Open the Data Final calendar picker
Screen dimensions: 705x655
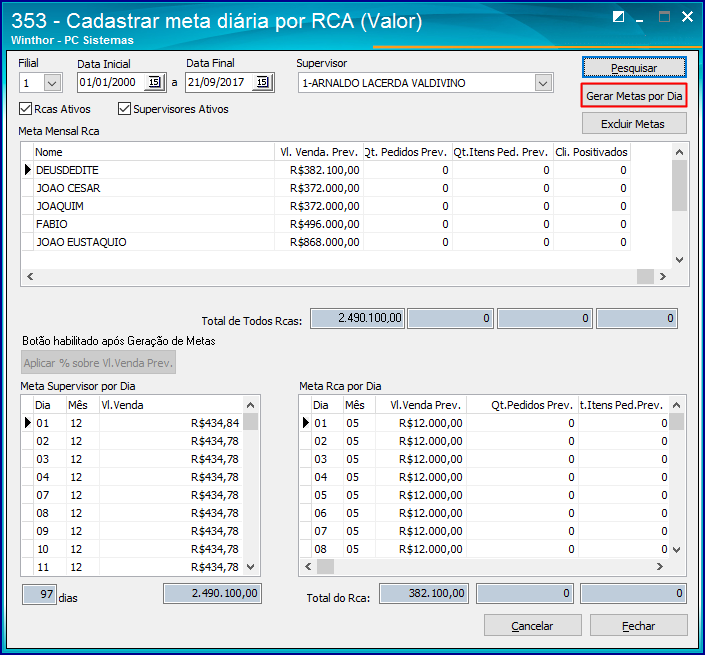(263, 82)
